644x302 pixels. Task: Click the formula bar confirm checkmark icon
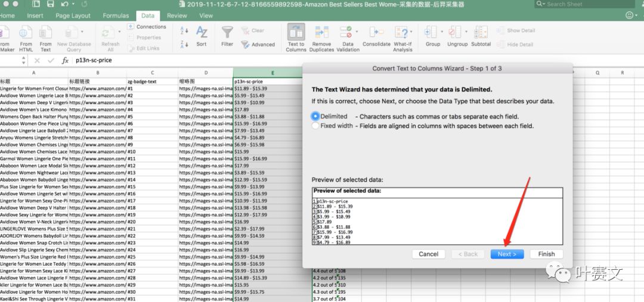click(x=51, y=60)
